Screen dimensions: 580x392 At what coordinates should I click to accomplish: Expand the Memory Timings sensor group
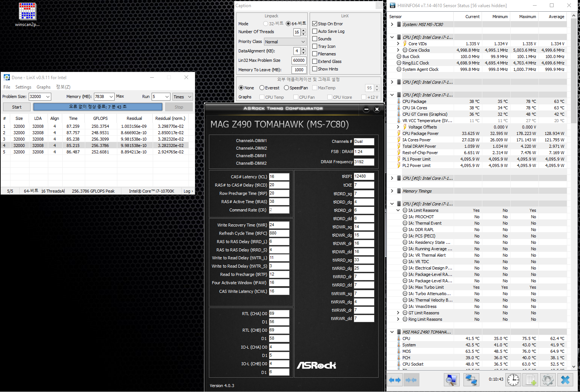click(392, 191)
